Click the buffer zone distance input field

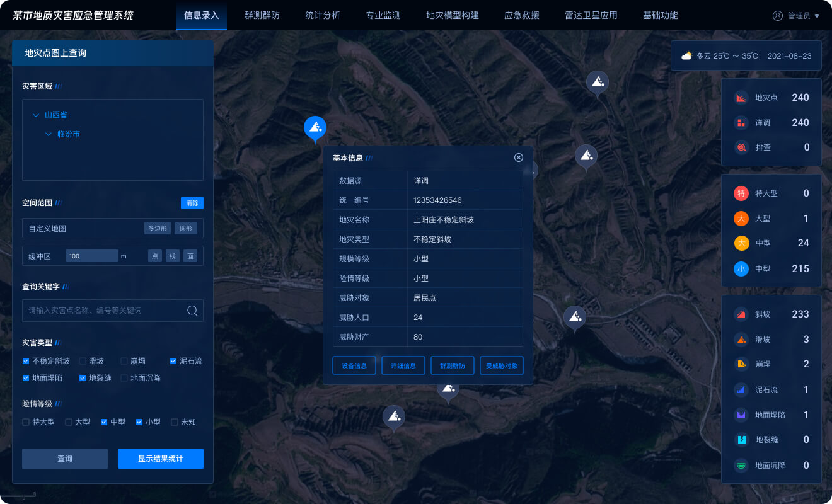point(92,256)
